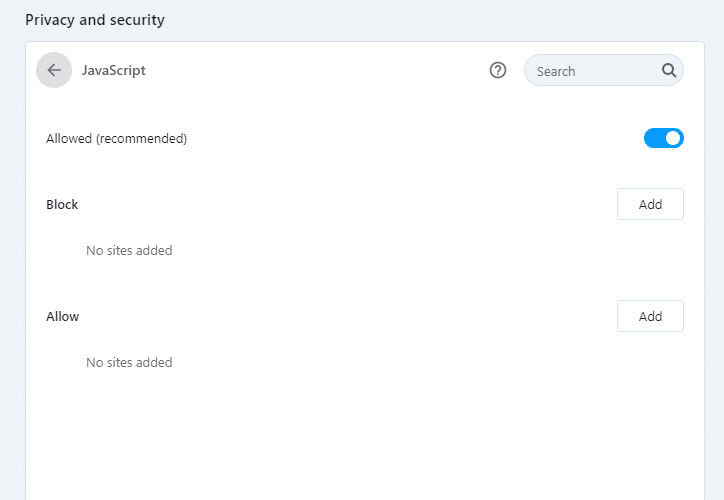Click the Privacy and security heading

pyautogui.click(x=95, y=20)
